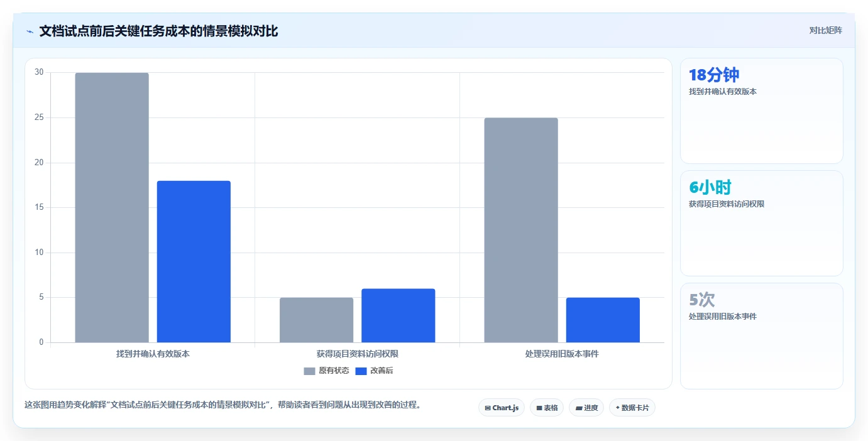Screen dimensions: 868x441
Task: Open the 5次 metric card
Action: pyautogui.click(x=761, y=336)
